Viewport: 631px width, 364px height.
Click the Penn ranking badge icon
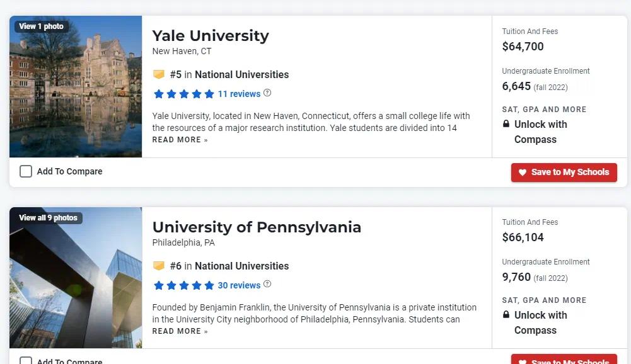[159, 266]
